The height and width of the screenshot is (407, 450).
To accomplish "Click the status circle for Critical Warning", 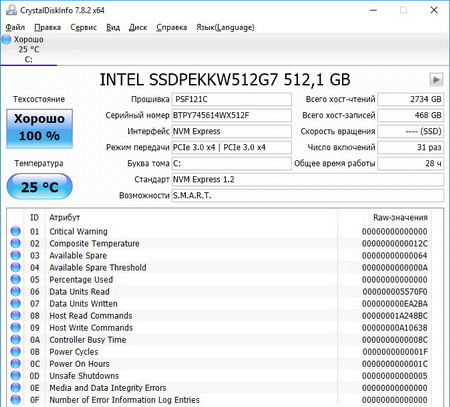I will [16, 231].
